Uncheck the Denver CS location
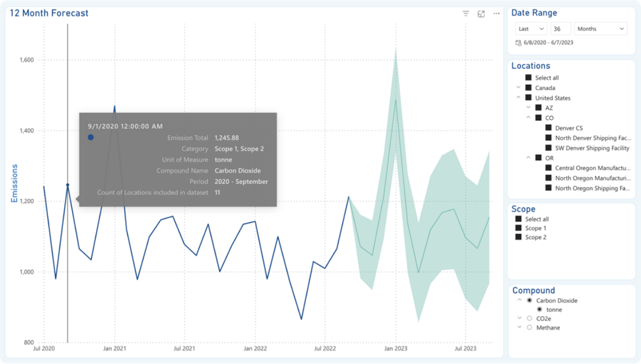The height and width of the screenshot is (364, 641). [x=548, y=128]
